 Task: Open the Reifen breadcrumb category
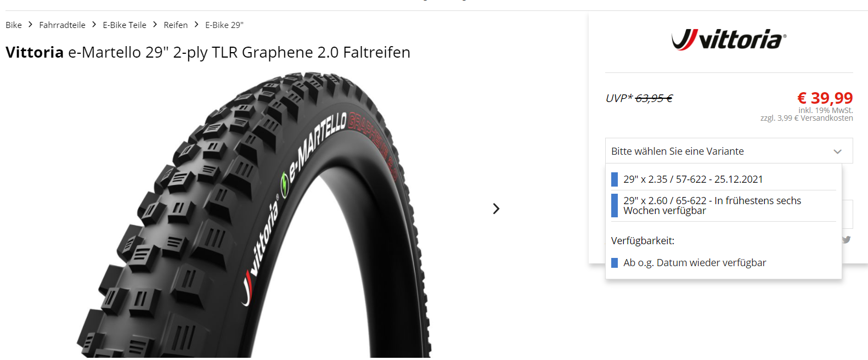176,25
